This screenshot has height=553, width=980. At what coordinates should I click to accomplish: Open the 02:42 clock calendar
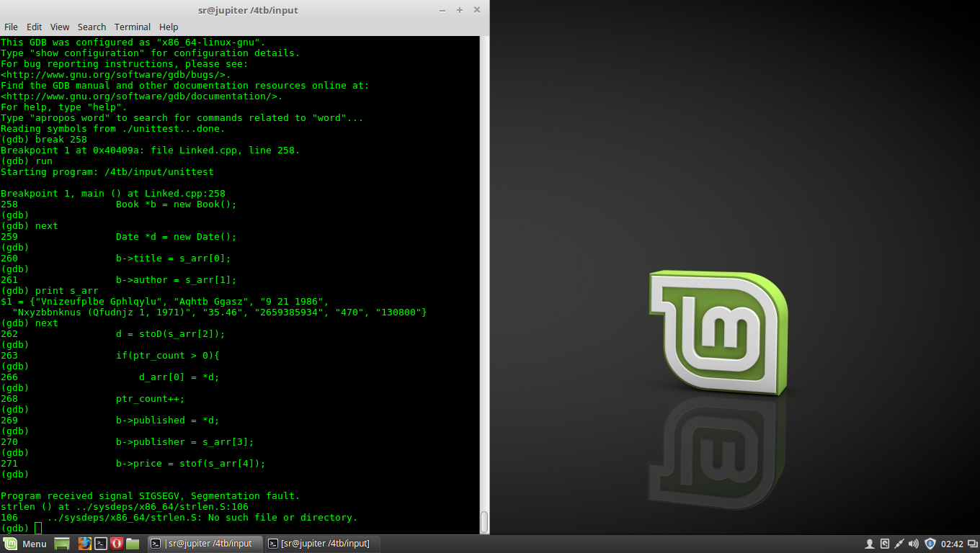pyautogui.click(x=952, y=544)
